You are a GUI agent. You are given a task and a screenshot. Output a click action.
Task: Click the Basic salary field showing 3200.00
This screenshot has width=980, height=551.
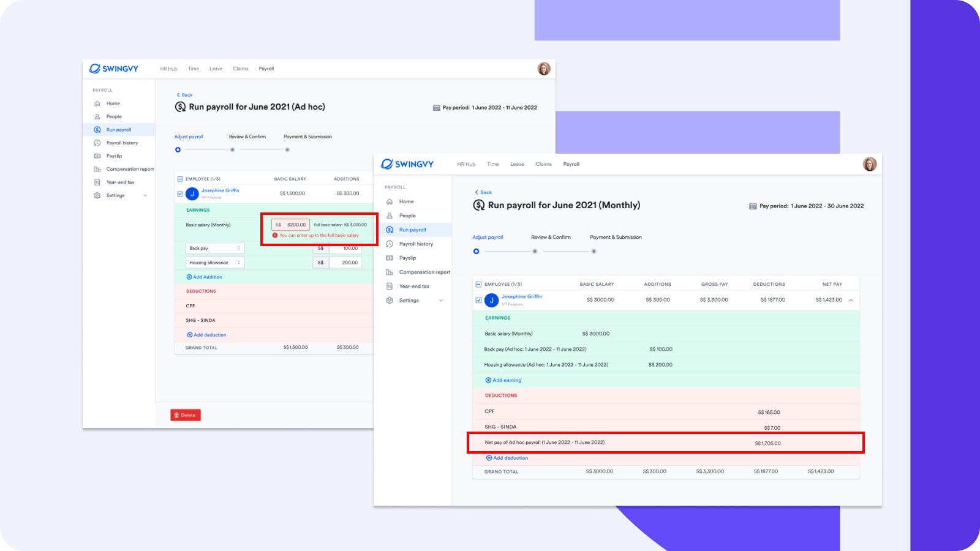click(292, 225)
